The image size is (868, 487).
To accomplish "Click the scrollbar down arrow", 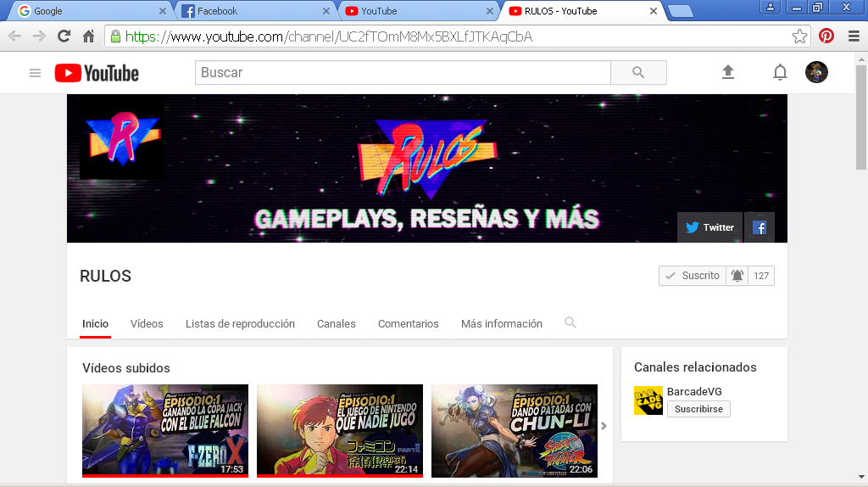I will pyautogui.click(x=861, y=477).
